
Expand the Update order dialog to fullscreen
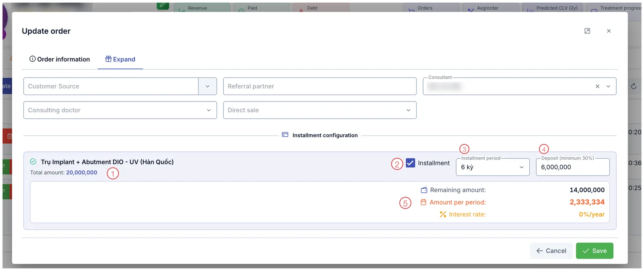(x=587, y=31)
